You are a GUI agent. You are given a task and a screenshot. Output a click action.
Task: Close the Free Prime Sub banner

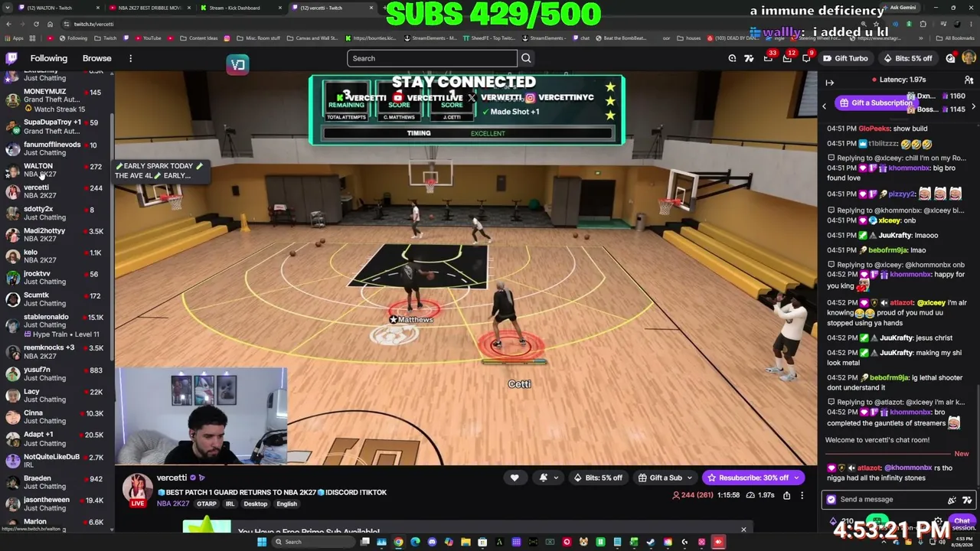point(743,530)
